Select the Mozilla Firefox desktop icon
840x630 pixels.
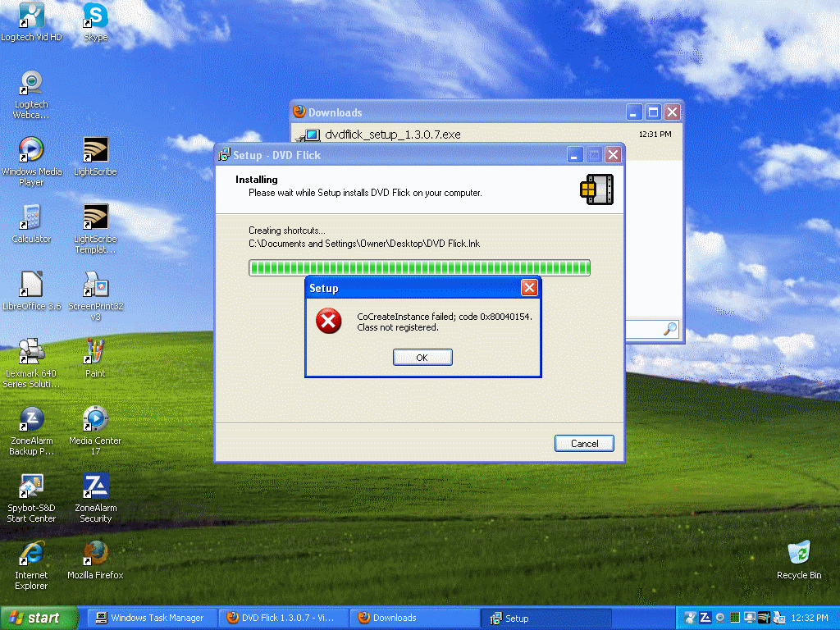pyautogui.click(x=95, y=560)
